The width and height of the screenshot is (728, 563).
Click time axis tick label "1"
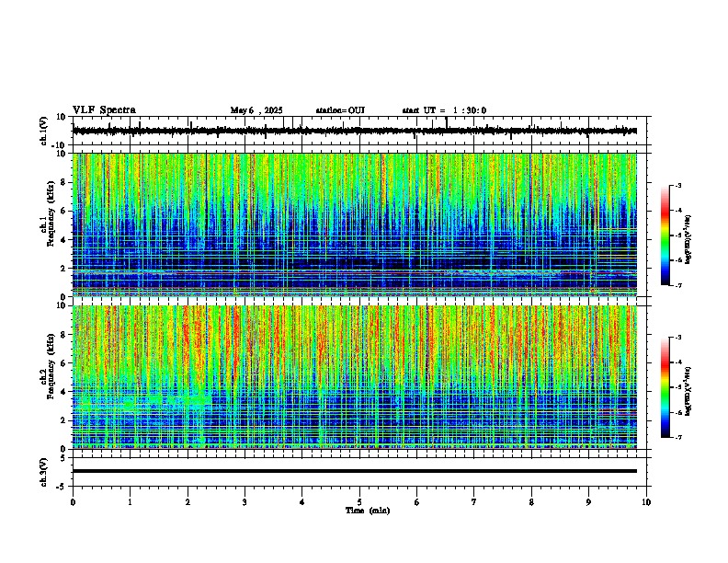pyautogui.click(x=130, y=502)
